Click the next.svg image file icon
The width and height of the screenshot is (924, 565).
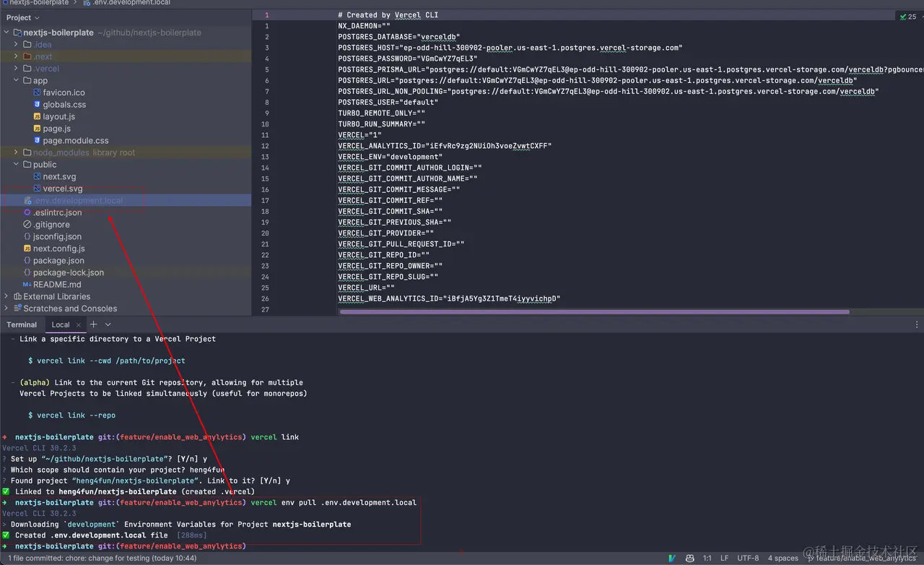pos(37,176)
